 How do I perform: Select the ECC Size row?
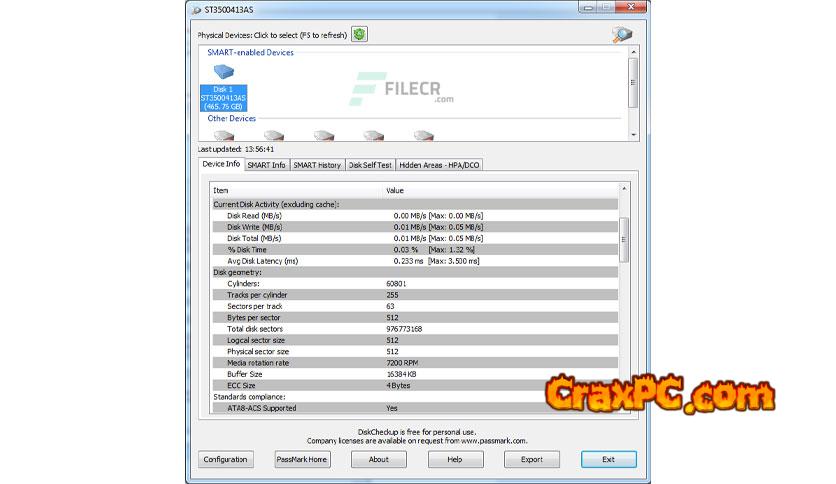tap(415, 385)
